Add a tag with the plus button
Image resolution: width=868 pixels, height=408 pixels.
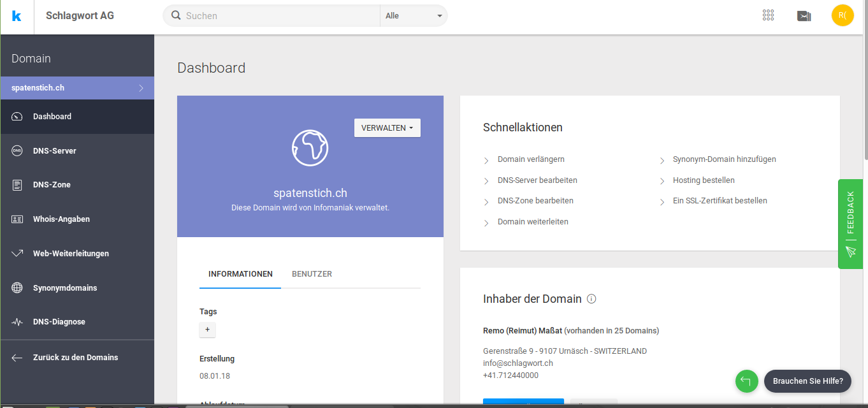coord(208,330)
